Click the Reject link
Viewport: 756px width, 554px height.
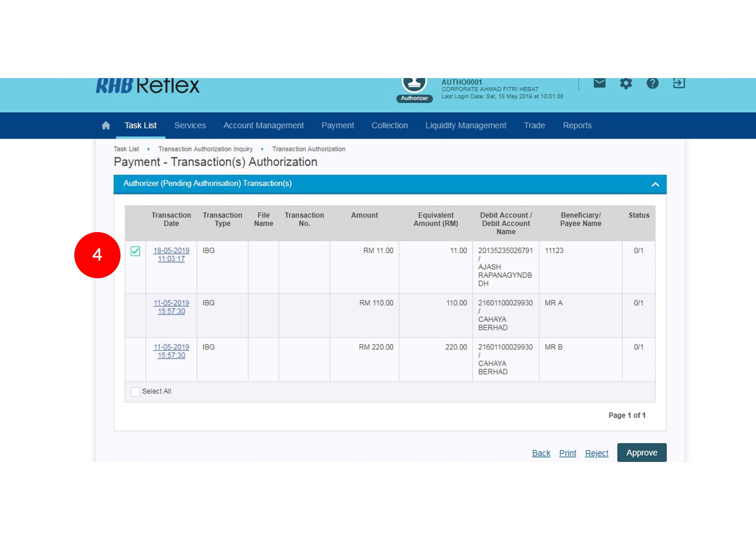(x=596, y=453)
